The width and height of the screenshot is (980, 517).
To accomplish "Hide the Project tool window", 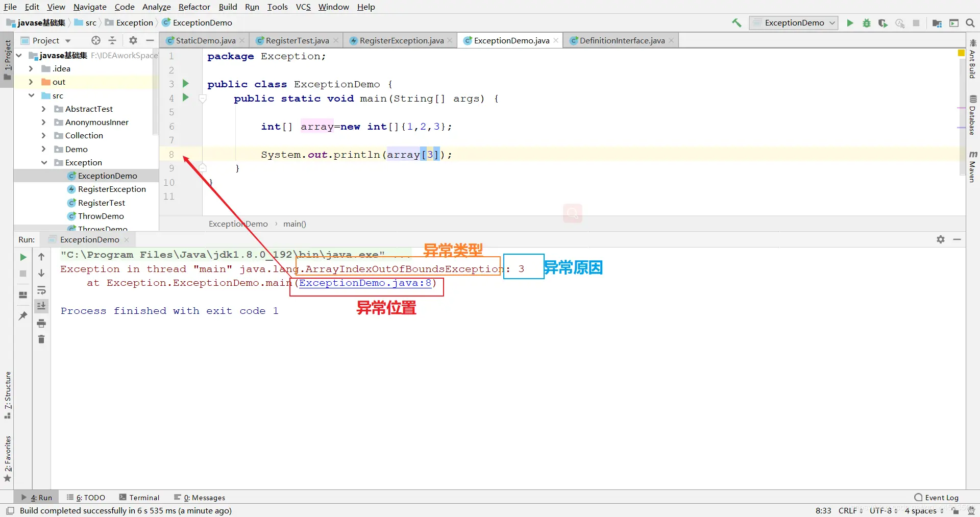I will pos(150,40).
